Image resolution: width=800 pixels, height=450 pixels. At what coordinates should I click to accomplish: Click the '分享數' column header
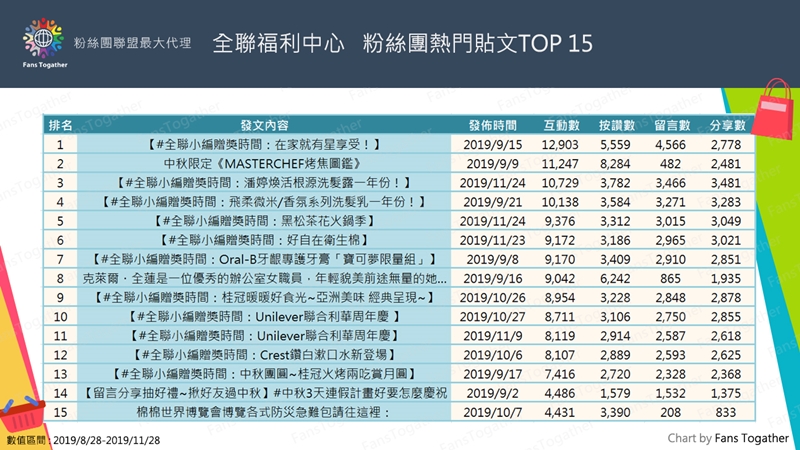(x=727, y=125)
